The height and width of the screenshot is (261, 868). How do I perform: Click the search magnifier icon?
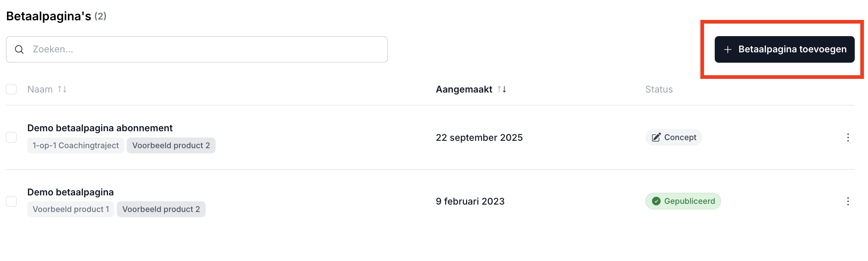[x=19, y=49]
